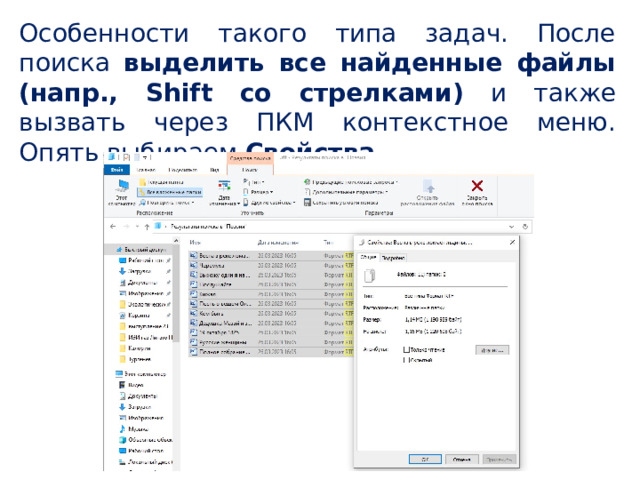Open Quick Access Toolbar customize dropdown
Image resolution: width=640 pixels, height=480 pixels.
click(x=144, y=157)
